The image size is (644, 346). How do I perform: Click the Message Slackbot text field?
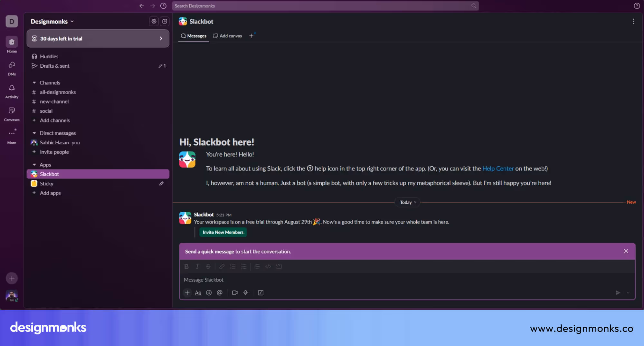click(x=407, y=280)
